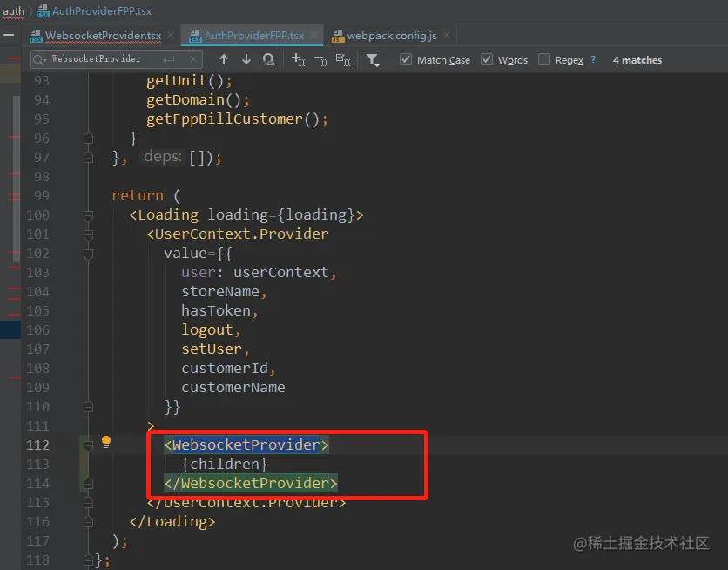Collapse WebsocketProvider fold at line 112
This screenshot has width=728, height=570.
tap(88, 445)
